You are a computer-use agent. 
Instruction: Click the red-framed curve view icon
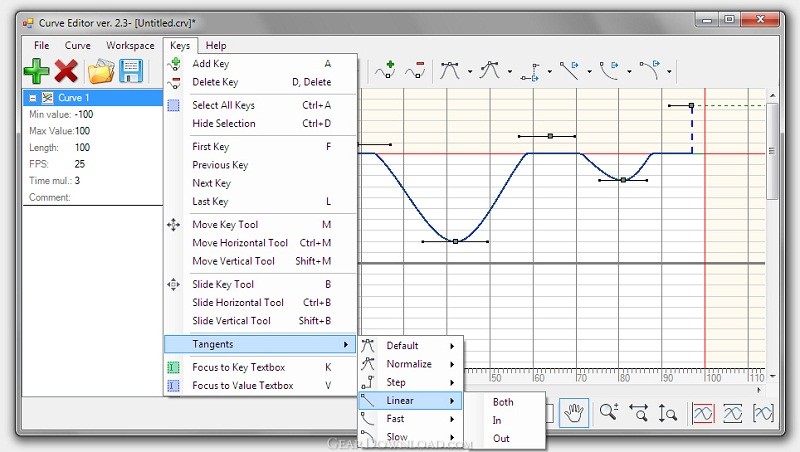(x=703, y=412)
